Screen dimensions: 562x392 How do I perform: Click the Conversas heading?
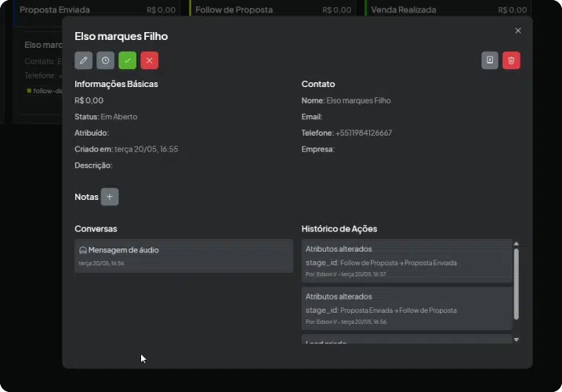[x=96, y=229]
